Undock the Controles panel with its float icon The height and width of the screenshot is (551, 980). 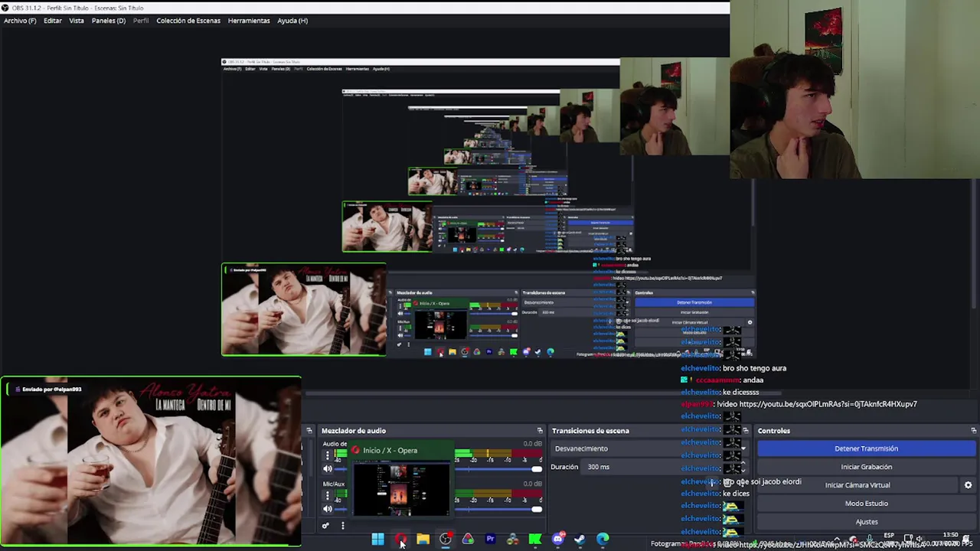[973, 431]
